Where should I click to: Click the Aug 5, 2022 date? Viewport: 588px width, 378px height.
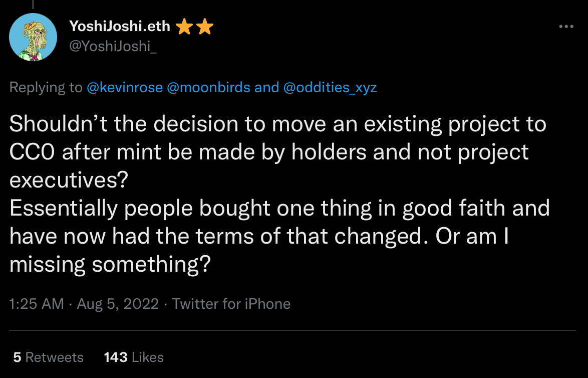(117, 304)
